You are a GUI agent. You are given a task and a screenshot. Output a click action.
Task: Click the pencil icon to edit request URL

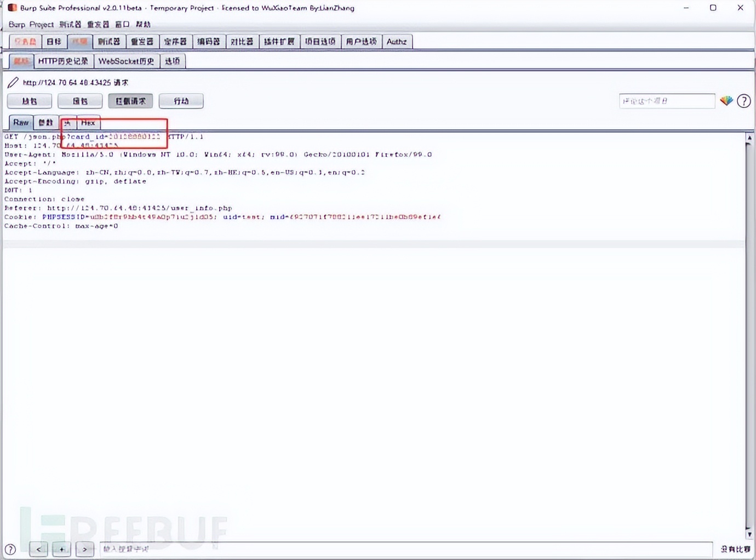point(13,82)
